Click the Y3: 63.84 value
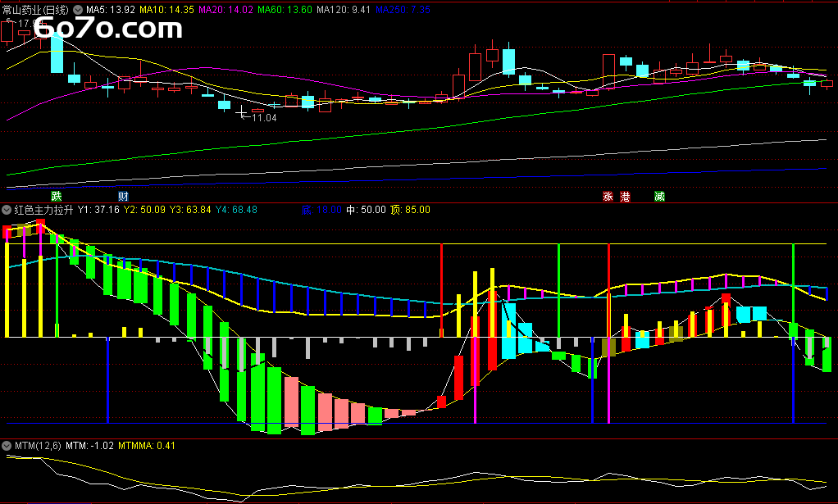 [190, 210]
